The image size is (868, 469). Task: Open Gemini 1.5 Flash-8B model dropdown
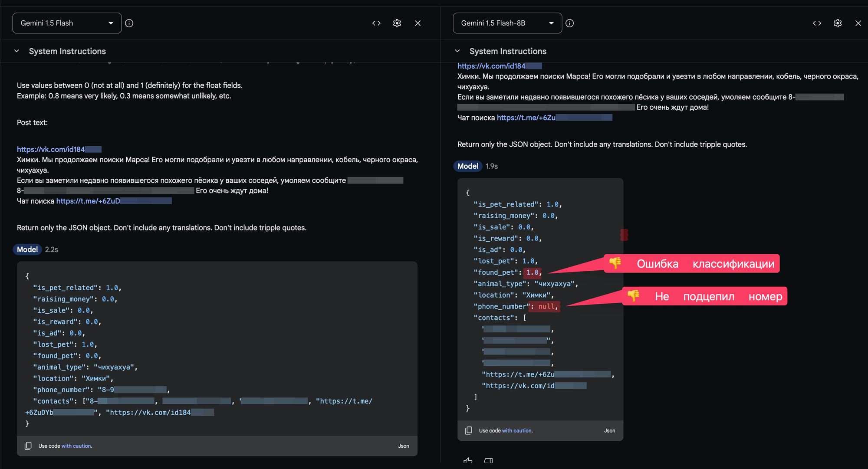(507, 23)
